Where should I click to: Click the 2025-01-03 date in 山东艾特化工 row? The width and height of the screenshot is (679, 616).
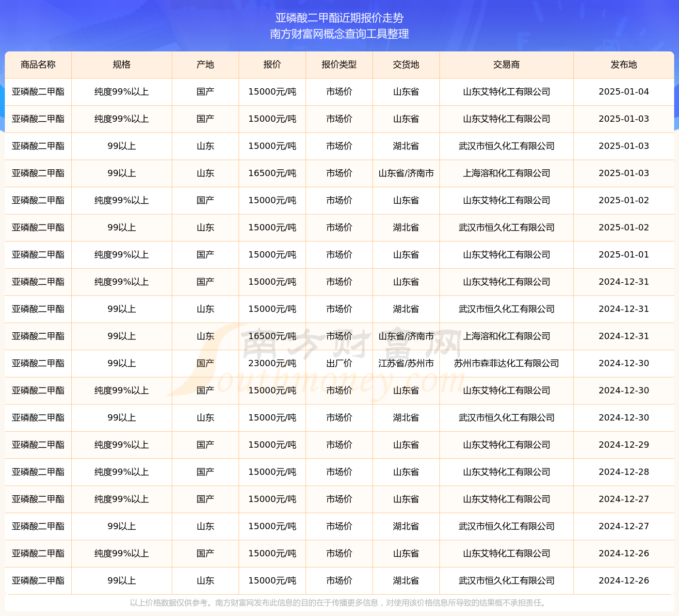click(624, 119)
